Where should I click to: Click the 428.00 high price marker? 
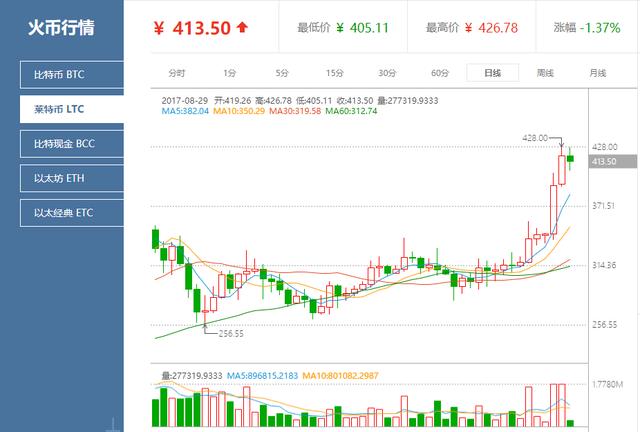(x=535, y=138)
